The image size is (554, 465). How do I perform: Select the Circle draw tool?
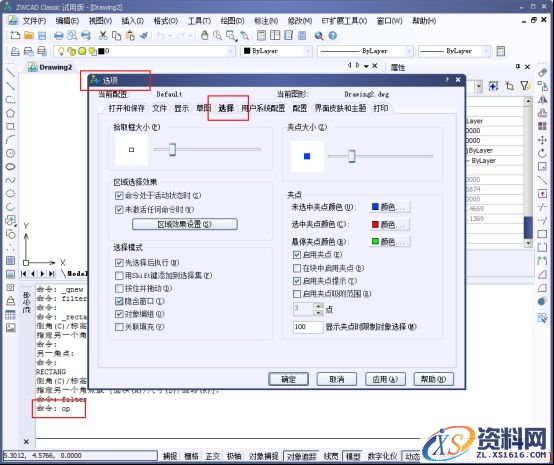tap(10, 153)
